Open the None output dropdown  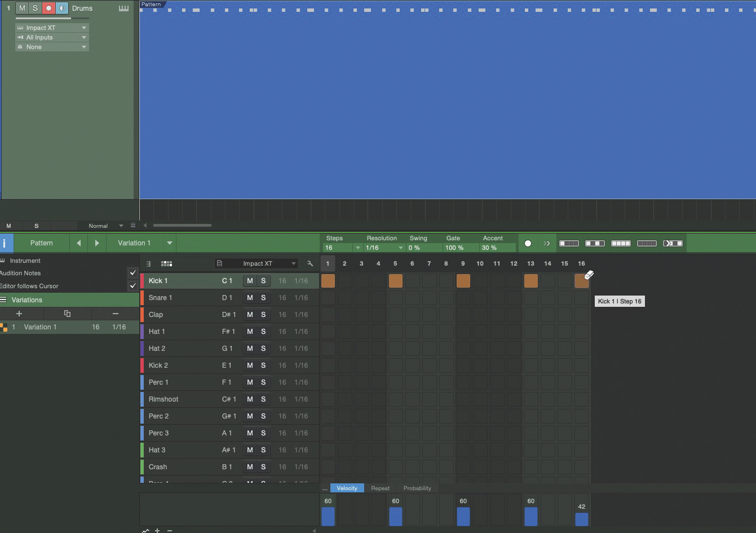coord(52,47)
